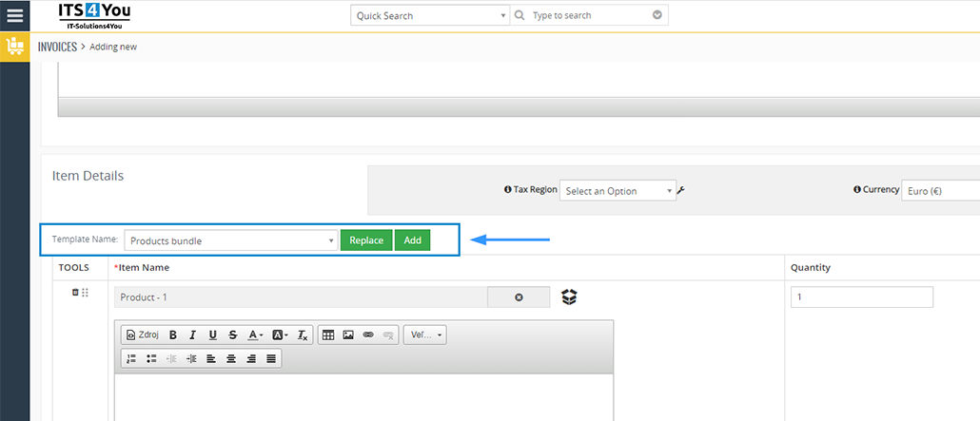Click the products box selector icon
Viewport: 980px width, 421px height.
(569, 297)
